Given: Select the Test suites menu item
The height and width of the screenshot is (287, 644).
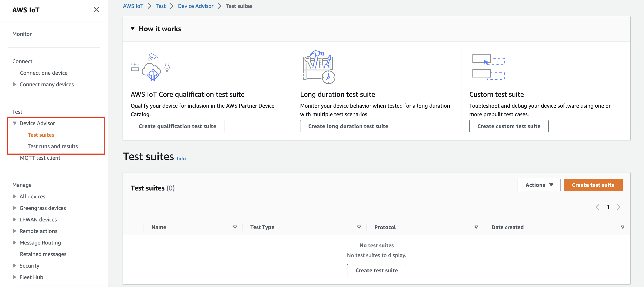Looking at the screenshot, I should coord(40,134).
